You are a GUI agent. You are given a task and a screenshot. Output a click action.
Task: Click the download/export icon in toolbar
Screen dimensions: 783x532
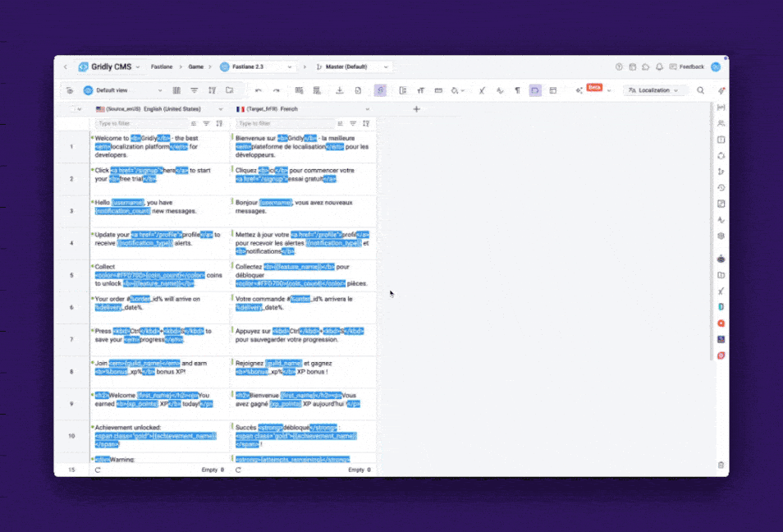[340, 90]
